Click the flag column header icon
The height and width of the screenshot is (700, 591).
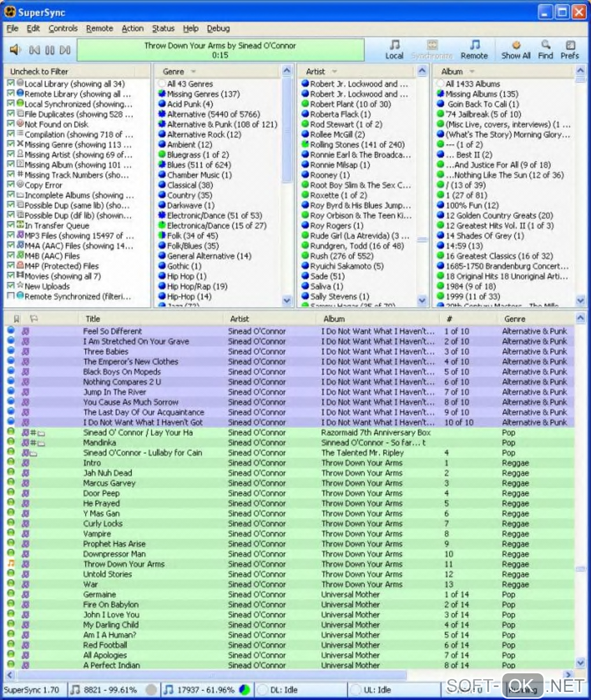click(34, 319)
